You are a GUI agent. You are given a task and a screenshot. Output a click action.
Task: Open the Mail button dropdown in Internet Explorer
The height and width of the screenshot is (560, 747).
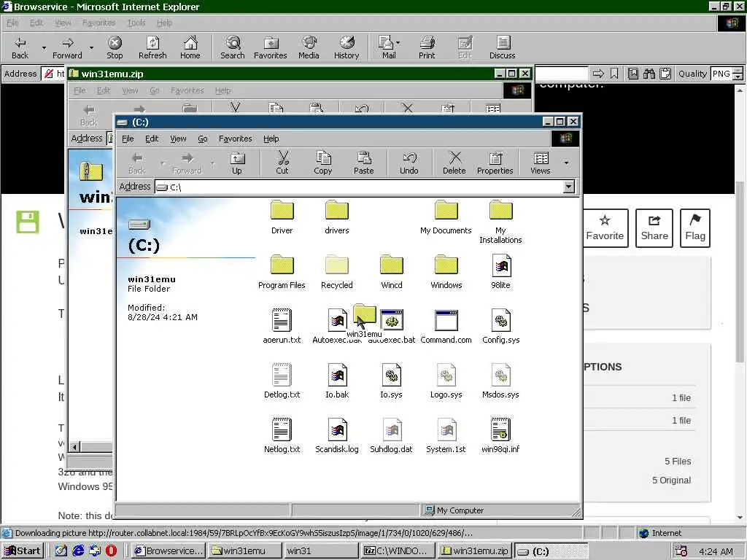click(398, 43)
